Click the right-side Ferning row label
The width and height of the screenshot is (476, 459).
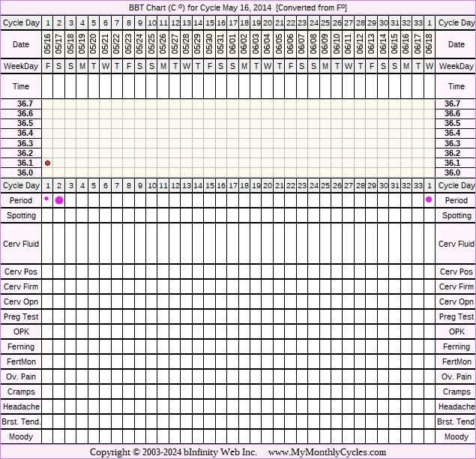tap(457, 346)
